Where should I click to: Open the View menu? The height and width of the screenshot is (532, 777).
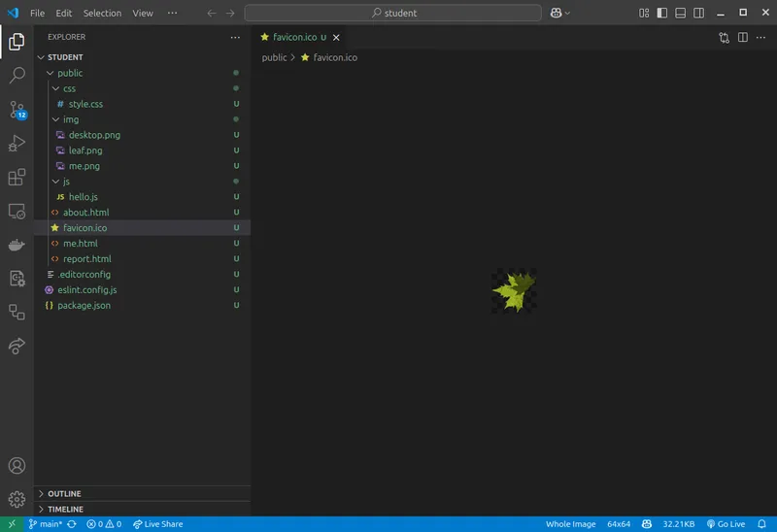pyautogui.click(x=143, y=13)
